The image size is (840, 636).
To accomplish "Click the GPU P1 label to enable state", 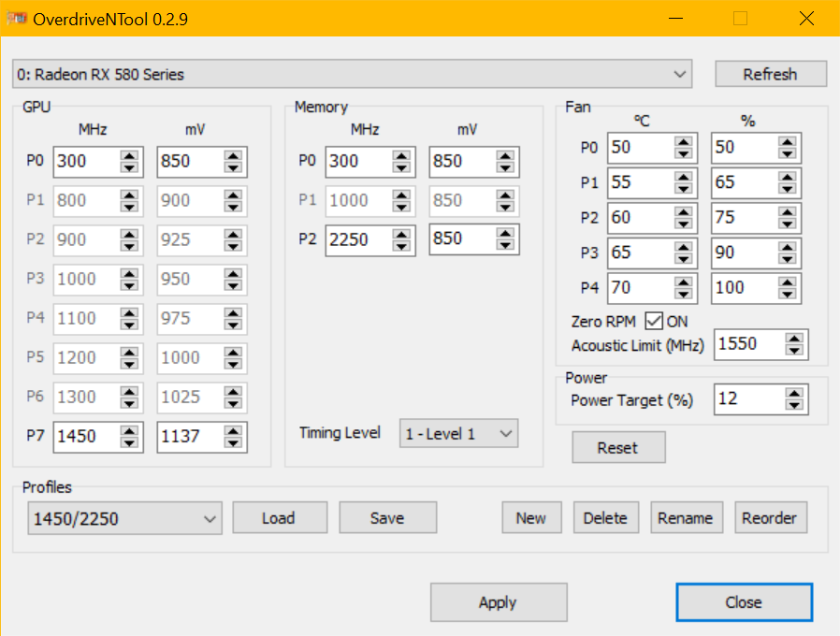I will point(36,200).
